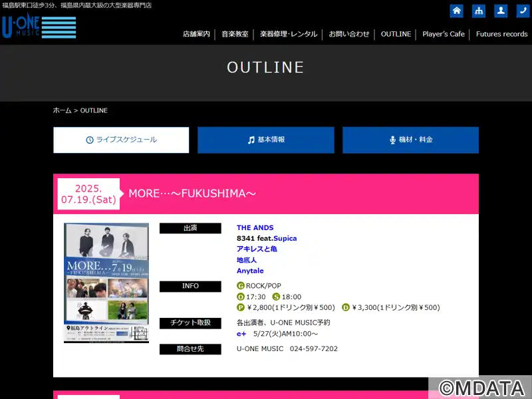This screenshot has width=532, height=399.
Task: Click the home icon in the header
Action: point(457,11)
